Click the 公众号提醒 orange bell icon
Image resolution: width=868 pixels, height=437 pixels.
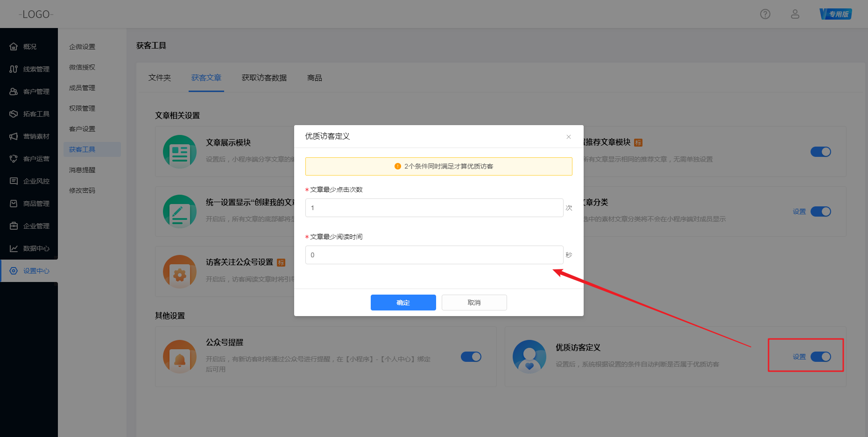[x=180, y=357]
